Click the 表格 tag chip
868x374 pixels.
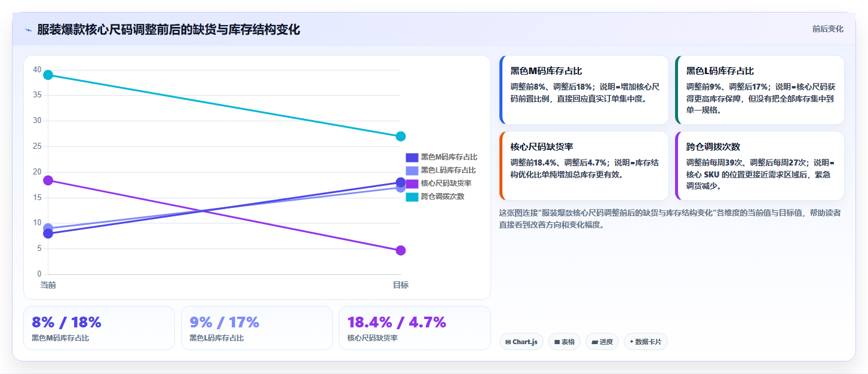pos(564,342)
